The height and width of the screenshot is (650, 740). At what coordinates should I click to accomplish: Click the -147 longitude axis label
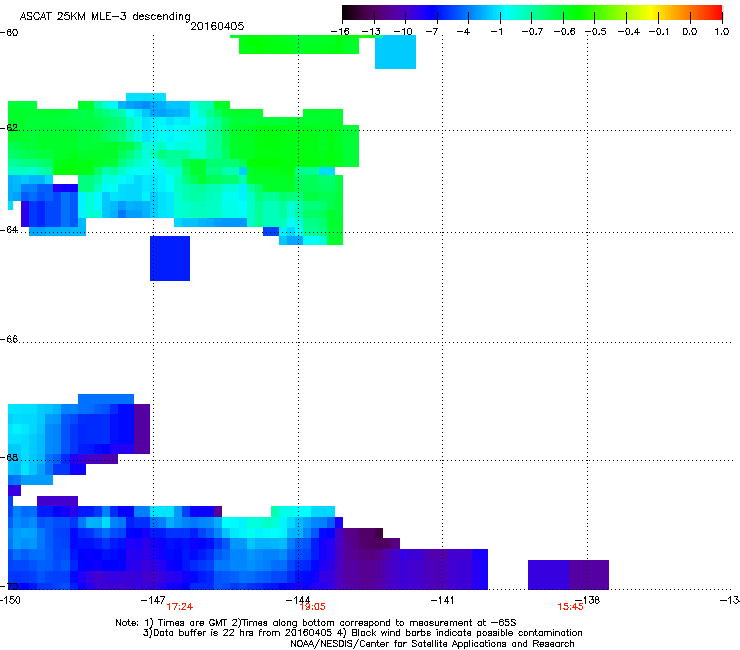coord(153,600)
